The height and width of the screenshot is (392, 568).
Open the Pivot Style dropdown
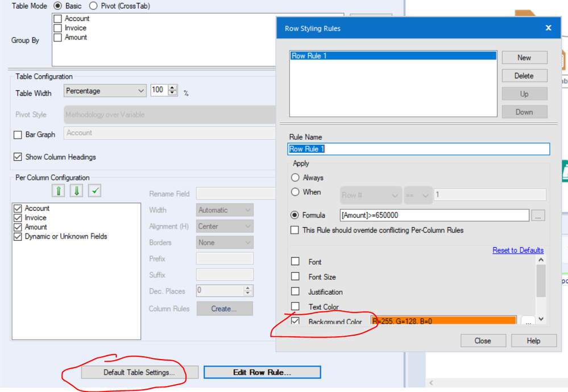click(169, 114)
